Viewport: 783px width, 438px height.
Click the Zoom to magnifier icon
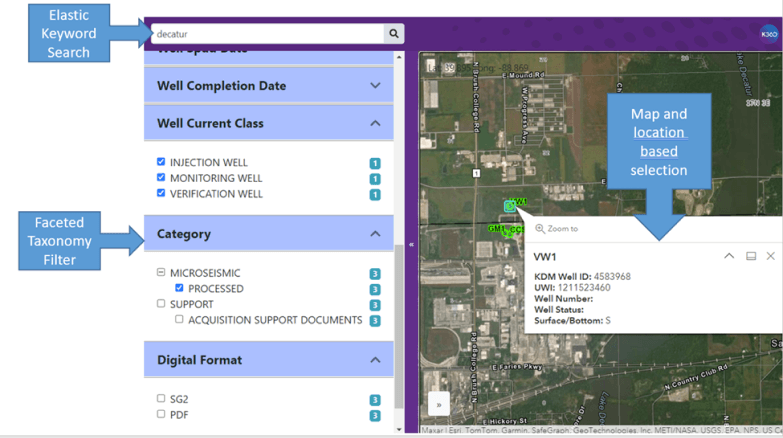[x=540, y=229]
